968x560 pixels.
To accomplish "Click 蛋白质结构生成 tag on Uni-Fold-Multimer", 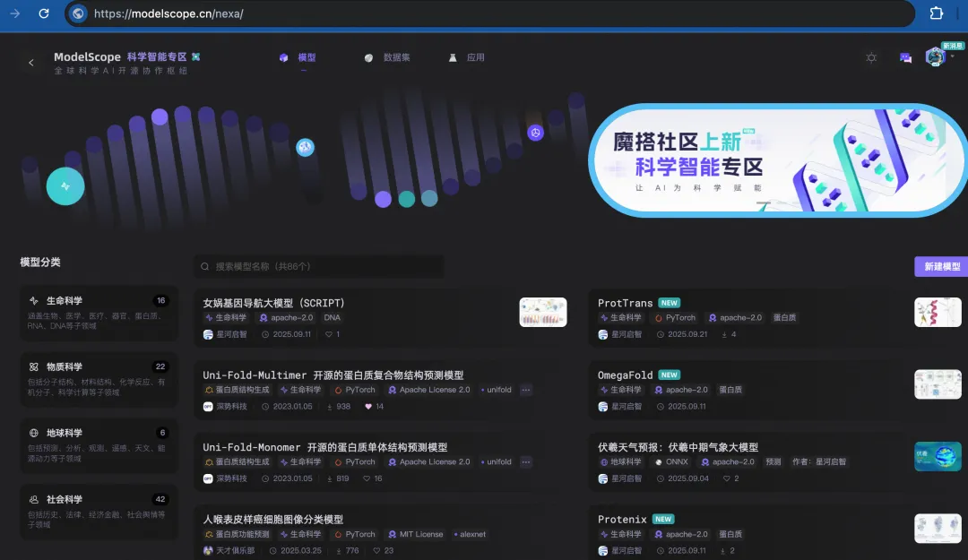I will [237, 391].
